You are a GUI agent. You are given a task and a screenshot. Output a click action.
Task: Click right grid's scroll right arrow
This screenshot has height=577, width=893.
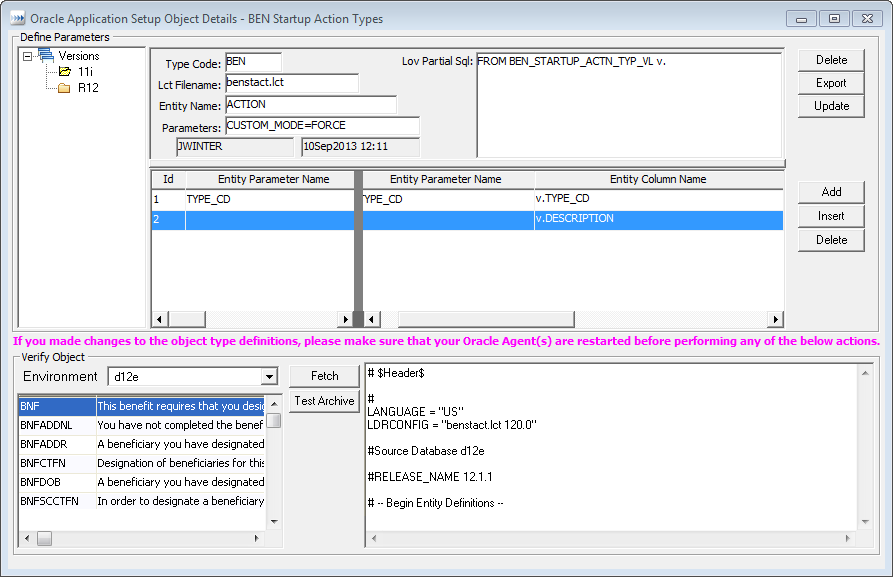[775, 320]
